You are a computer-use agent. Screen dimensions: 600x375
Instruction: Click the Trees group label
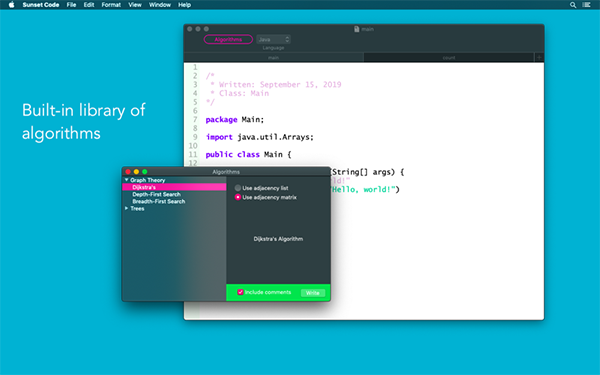pos(137,209)
